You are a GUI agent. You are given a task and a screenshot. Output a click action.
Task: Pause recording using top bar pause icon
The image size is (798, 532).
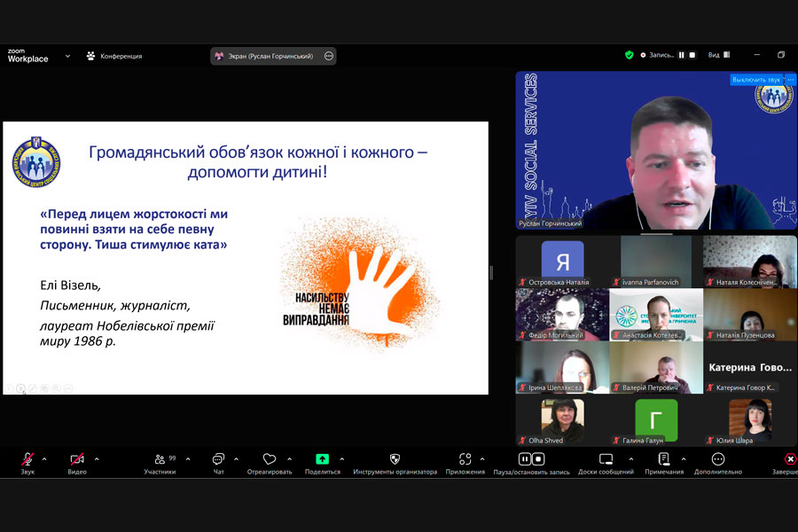(682, 55)
